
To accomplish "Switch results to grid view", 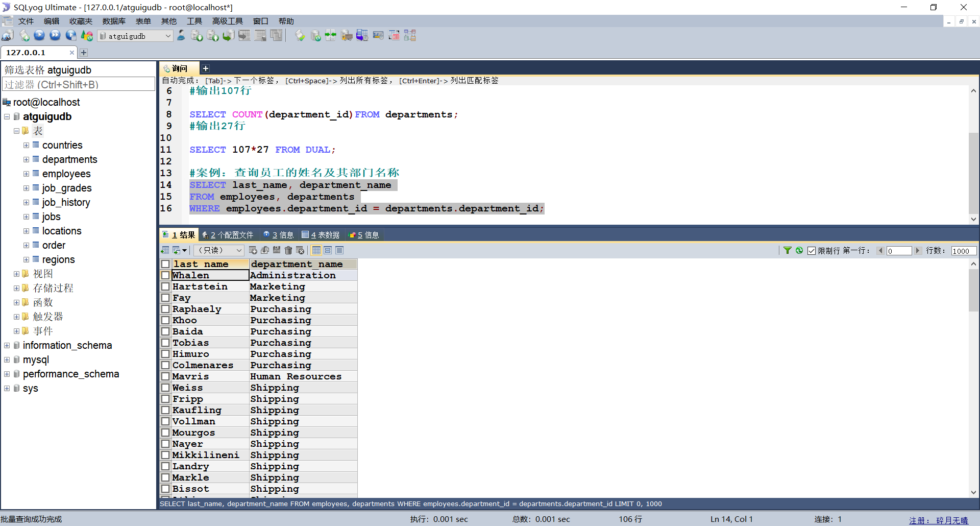I will pos(316,250).
